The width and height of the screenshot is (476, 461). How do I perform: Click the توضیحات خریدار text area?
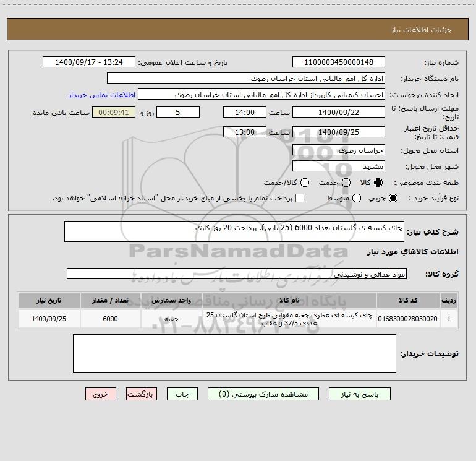[x=234, y=353]
